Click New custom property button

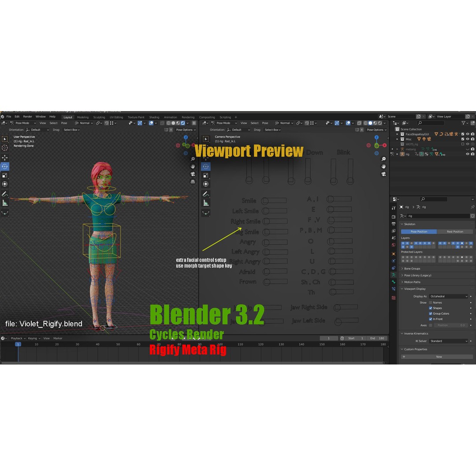pyautogui.click(x=437, y=357)
